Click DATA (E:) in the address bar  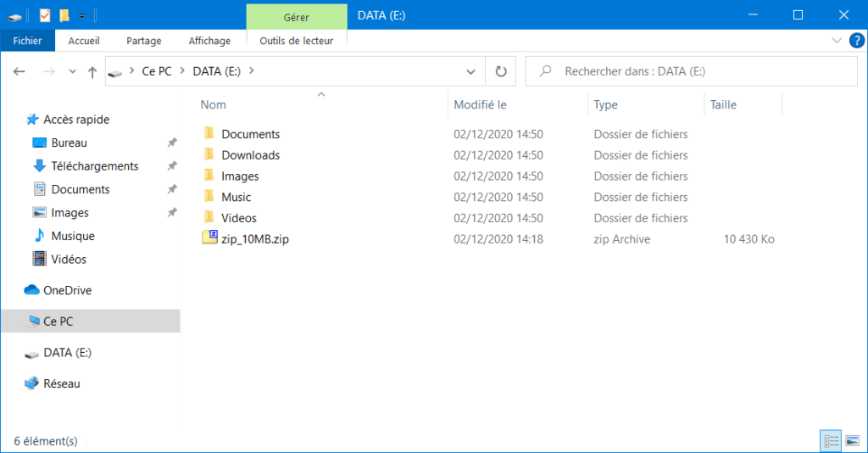tap(216, 71)
